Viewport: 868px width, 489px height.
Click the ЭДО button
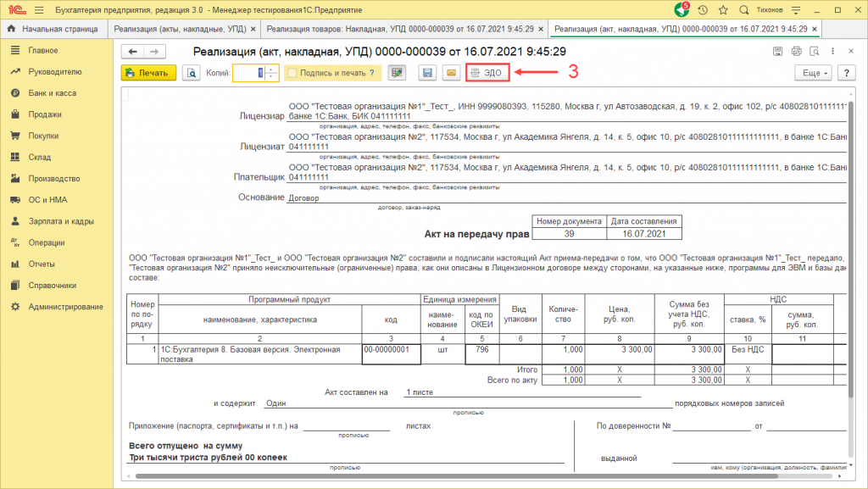tap(487, 73)
